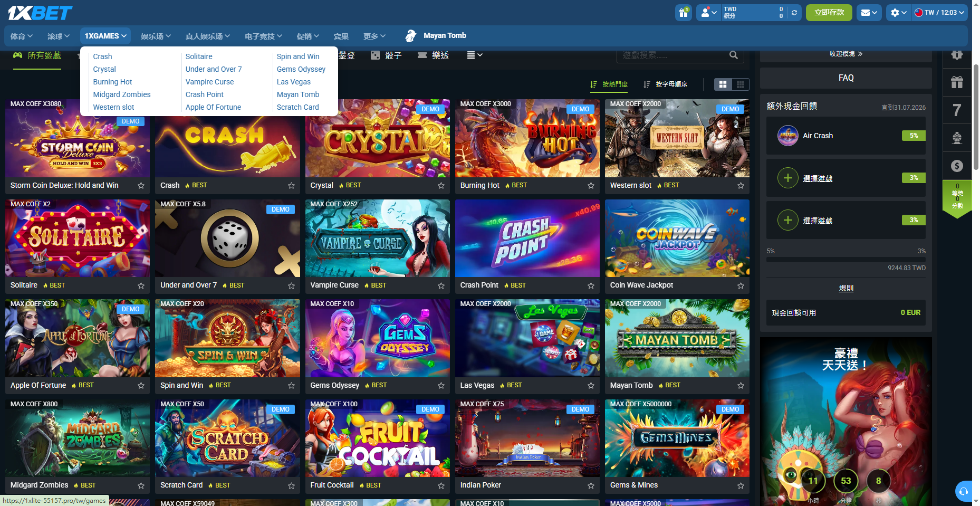The height and width of the screenshot is (506, 980).
Task: Favorite Storm Coin Deluxe with star
Action: 141,186
